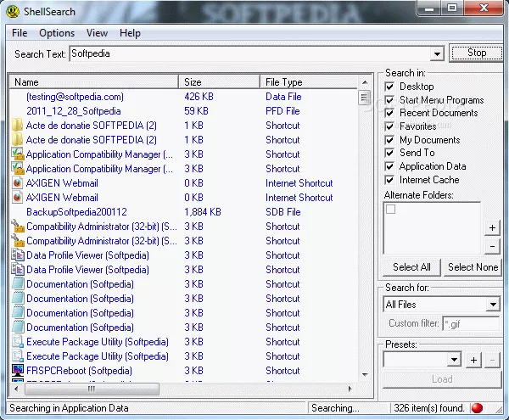Click Select All locations button
Screen dimensions: 509x420
pos(411,267)
